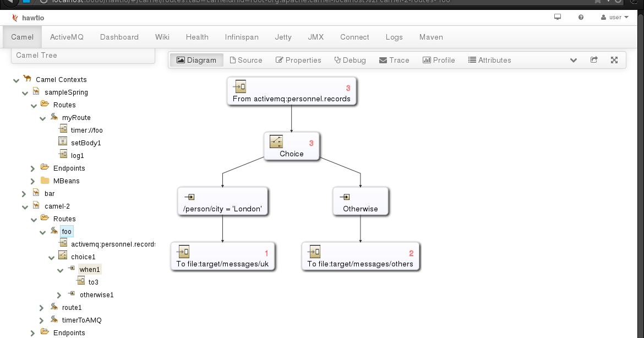This screenshot has width=644, height=338.
Task: Select the timer://foo node in the Camel tree
Action: point(86,130)
